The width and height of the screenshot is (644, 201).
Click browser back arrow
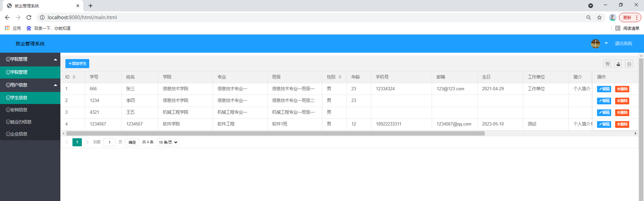pyautogui.click(x=7, y=17)
